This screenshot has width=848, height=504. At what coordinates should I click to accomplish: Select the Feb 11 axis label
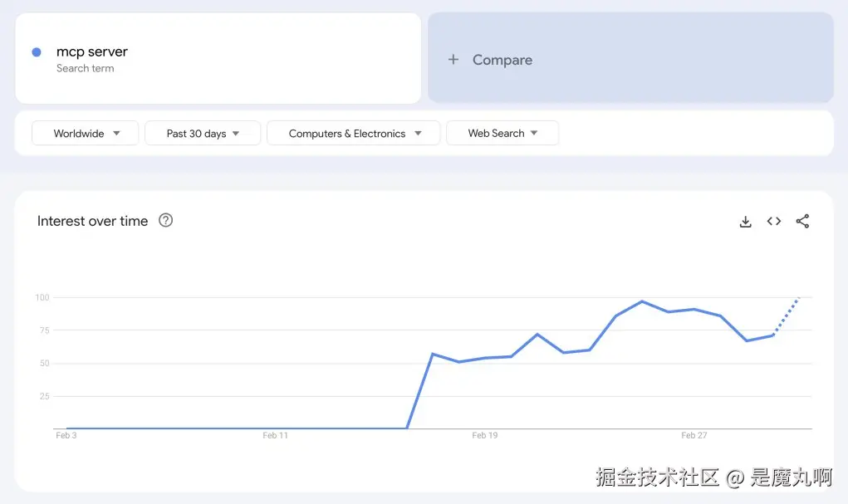[x=275, y=435]
